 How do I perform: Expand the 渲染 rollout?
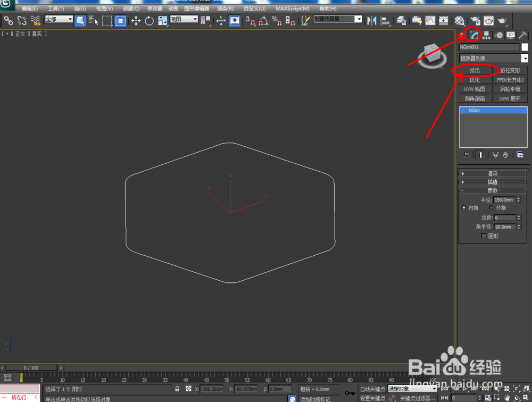[493, 173]
